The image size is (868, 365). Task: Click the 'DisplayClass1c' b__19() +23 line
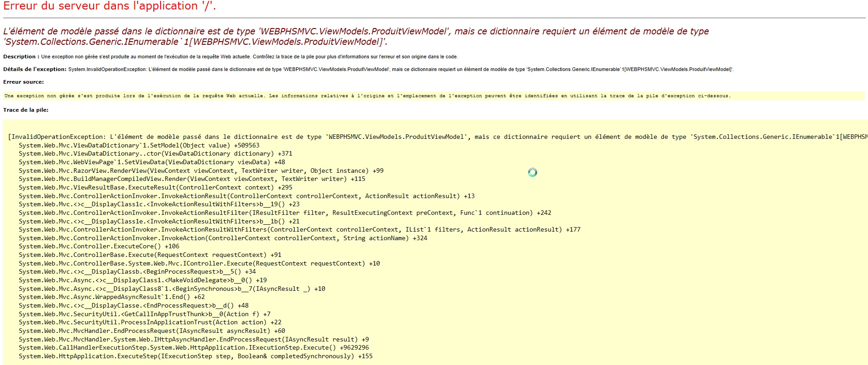(x=159, y=204)
